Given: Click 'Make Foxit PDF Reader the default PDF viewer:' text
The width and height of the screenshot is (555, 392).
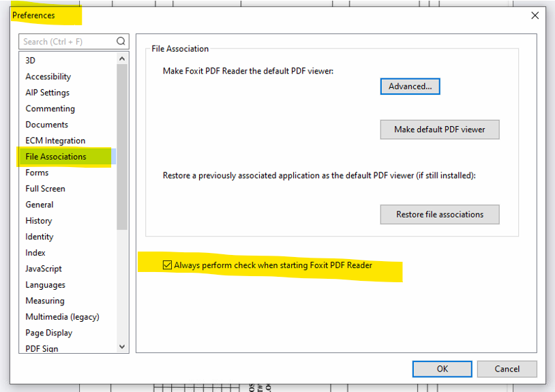Looking at the screenshot, I should click(x=248, y=71).
